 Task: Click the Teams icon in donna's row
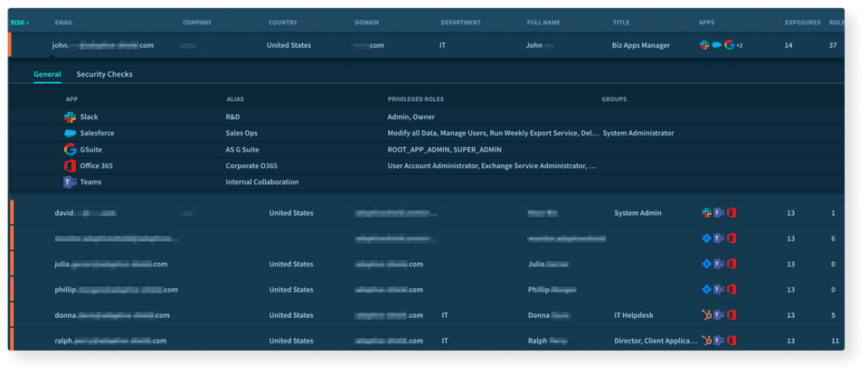(719, 314)
